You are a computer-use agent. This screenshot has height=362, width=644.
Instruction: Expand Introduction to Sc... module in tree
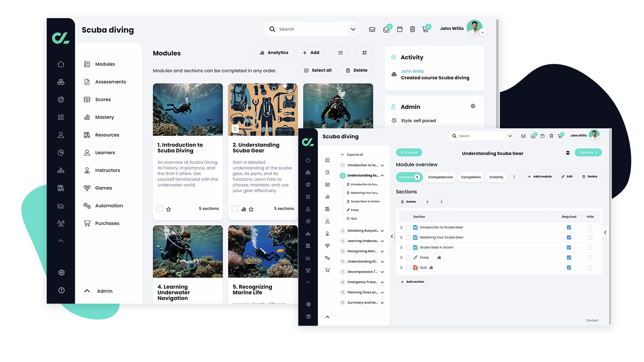pyautogui.click(x=382, y=165)
